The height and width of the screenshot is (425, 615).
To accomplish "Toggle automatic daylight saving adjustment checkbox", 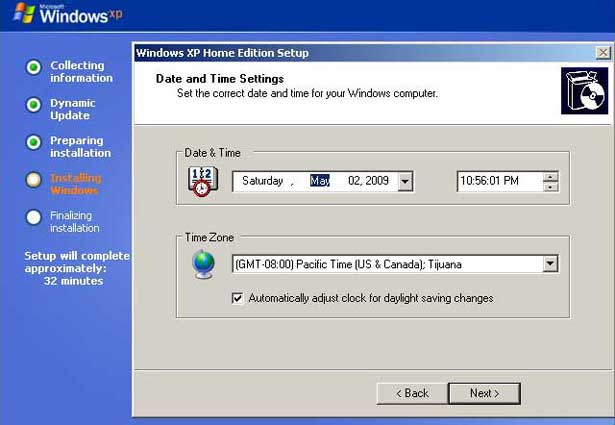I will click(237, 298).
